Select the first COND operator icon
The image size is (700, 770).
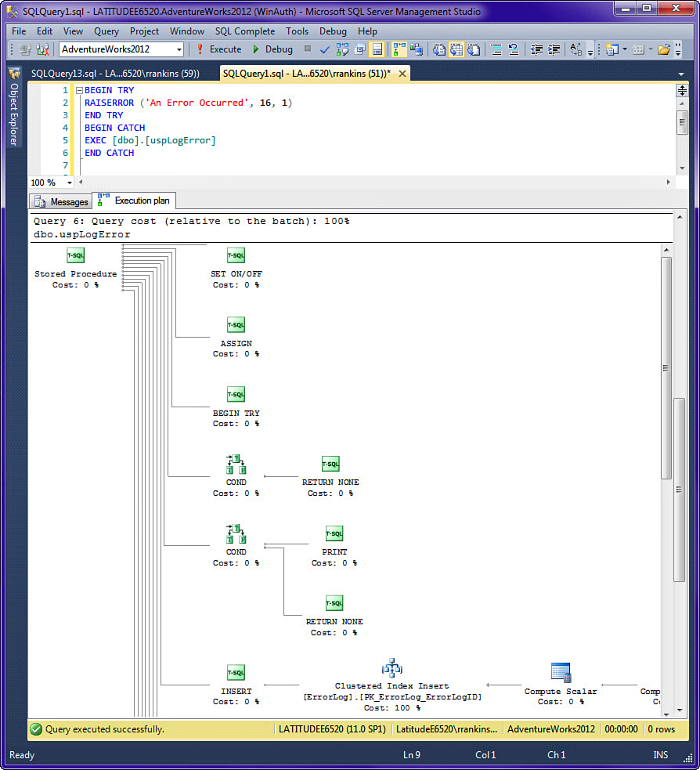click(236, 465)
